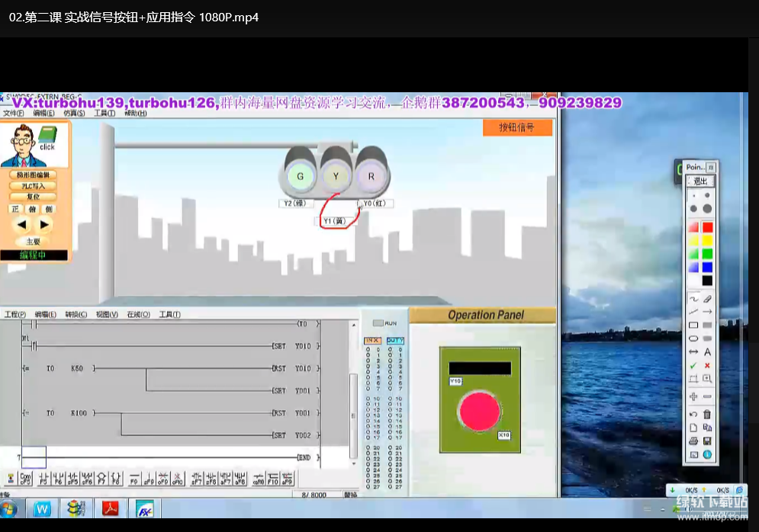Open the 在线(O) menu
This screenshot has height=532, width=759.
coord(138,314)
